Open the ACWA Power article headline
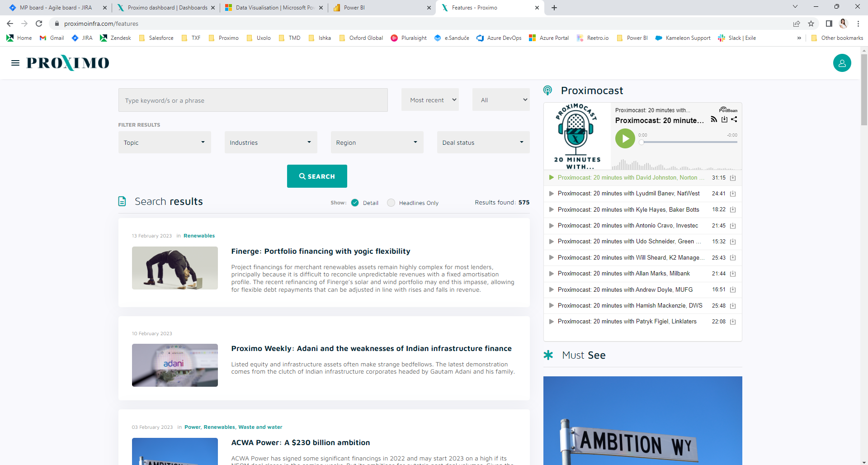 click(301, 442)
